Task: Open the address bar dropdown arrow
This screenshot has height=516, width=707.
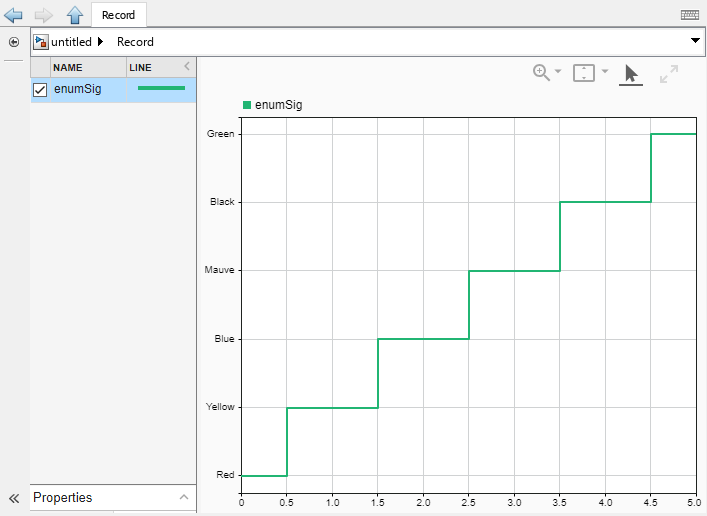Action: point(695,42)
